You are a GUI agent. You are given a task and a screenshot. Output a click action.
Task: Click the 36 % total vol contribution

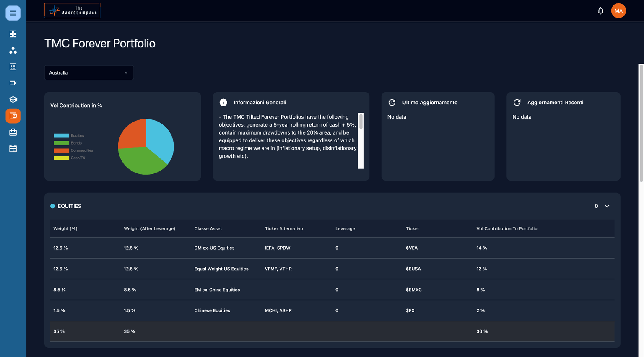coord(482,332)
